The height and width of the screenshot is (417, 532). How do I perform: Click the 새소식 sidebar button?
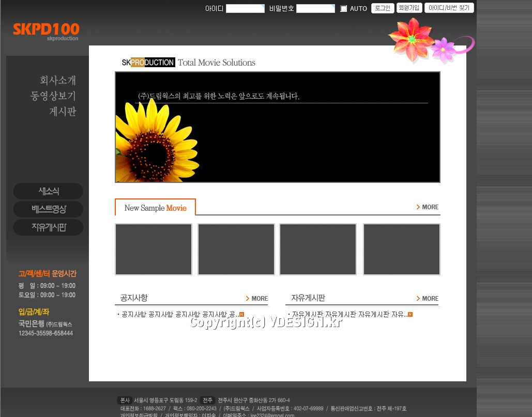[48, 191]
